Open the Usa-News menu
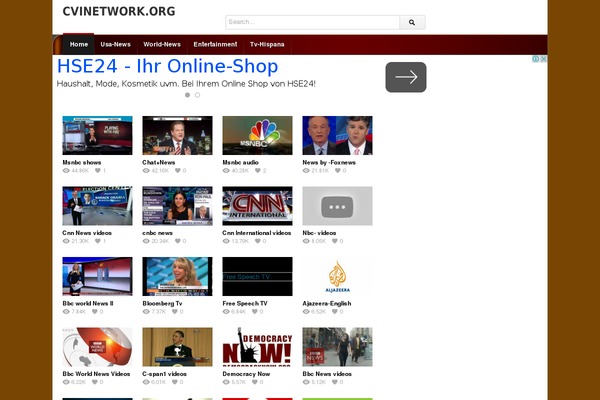The image size is (600, 400). pos(116,44)
